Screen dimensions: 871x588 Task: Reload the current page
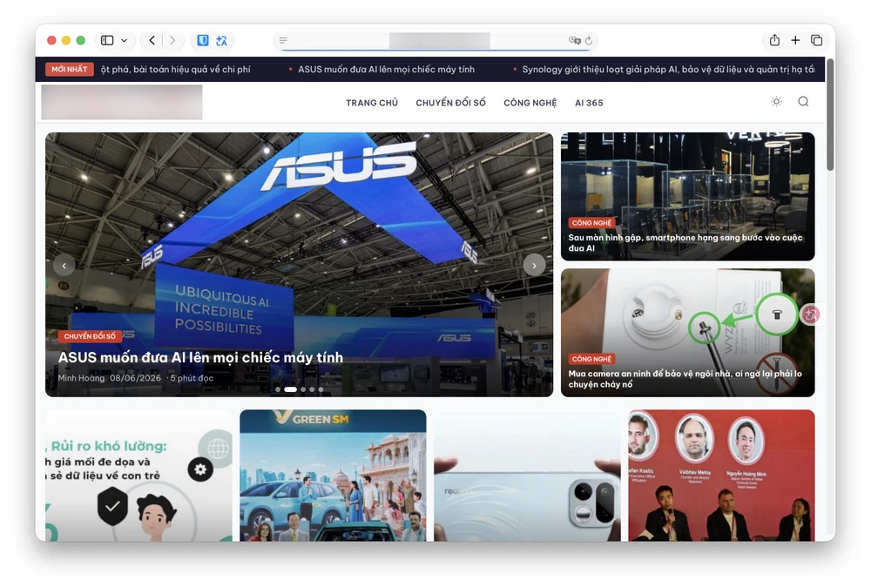coord(589,40)
